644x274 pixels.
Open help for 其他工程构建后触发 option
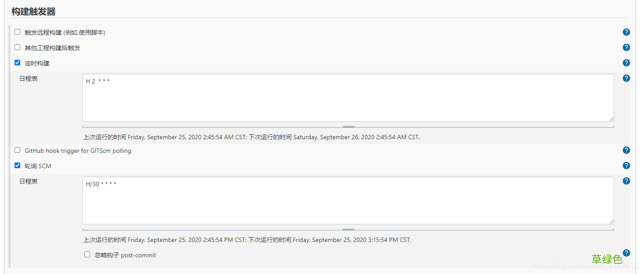pyautogui.click(x=626, y=47)
